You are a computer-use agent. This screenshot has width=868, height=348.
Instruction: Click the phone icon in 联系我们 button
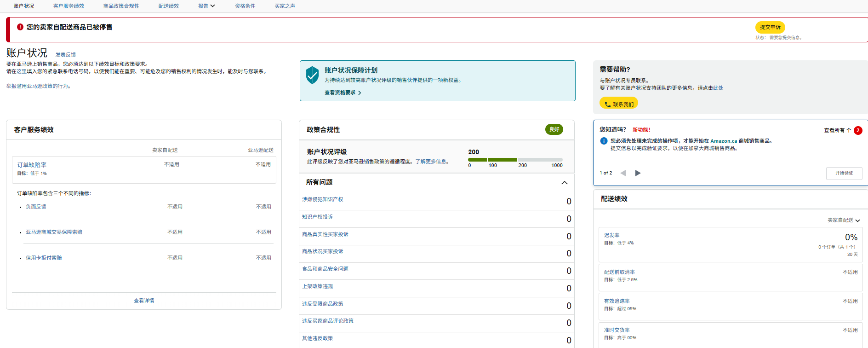[607, 104]
